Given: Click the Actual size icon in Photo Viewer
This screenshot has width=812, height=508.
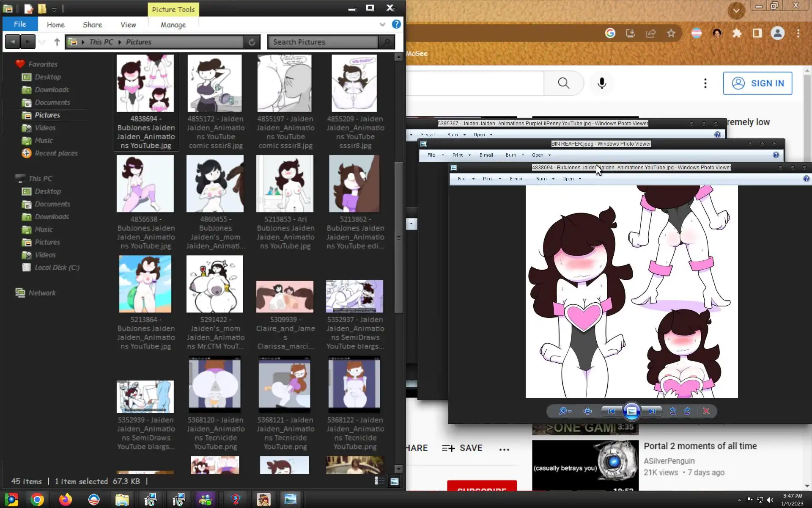Looking at the screenshot, I should point(587,411).
